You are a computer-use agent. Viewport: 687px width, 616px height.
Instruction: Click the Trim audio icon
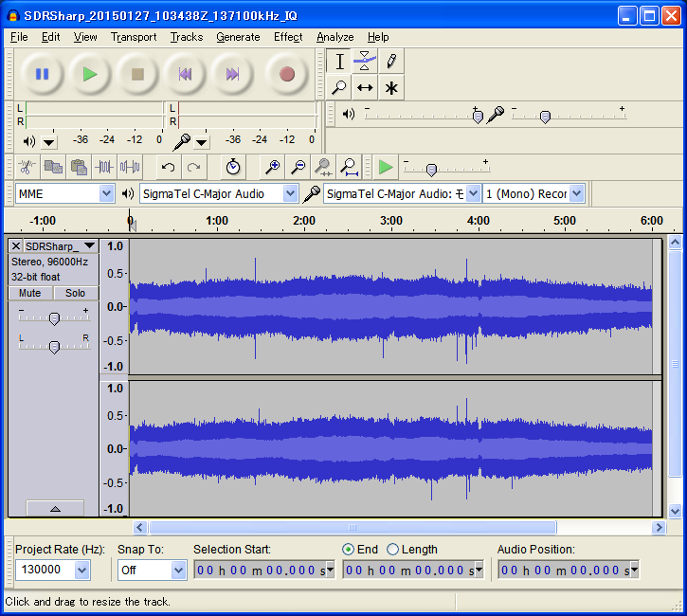(x=104, y=167)
